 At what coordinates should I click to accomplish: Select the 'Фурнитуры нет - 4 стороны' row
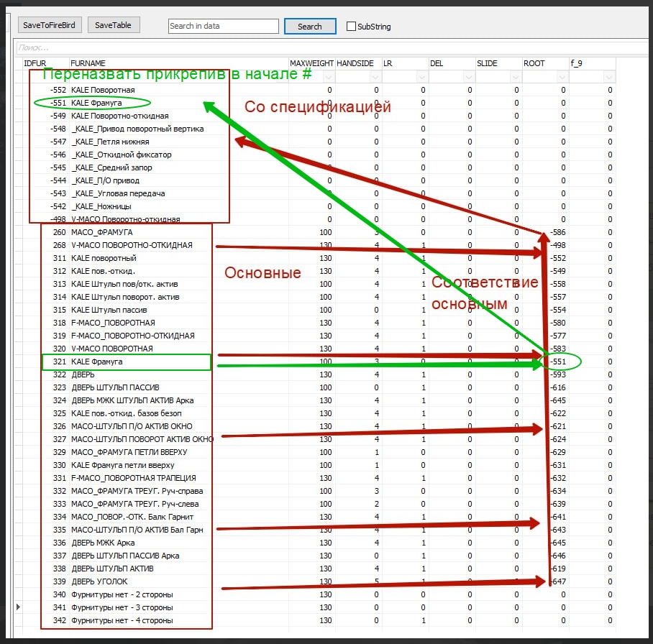122,620
